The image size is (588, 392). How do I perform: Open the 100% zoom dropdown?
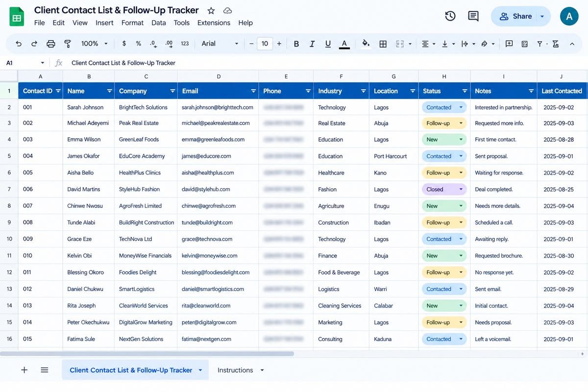tap(95, 44)
